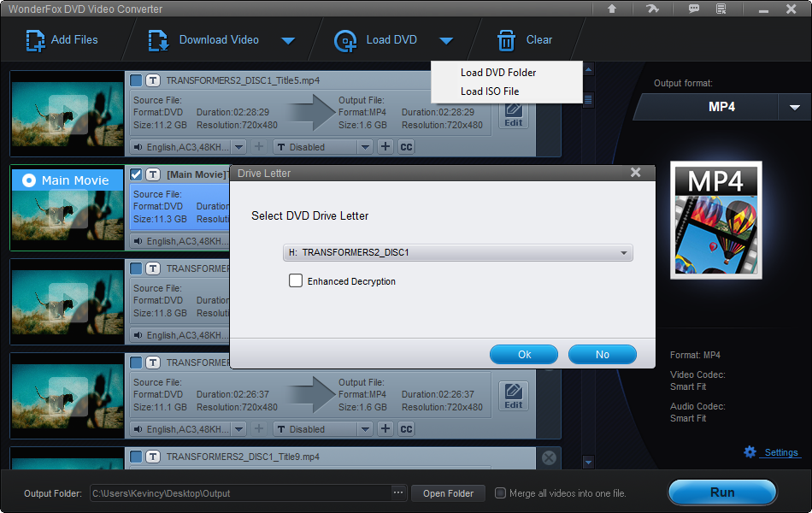Click the CC subtitle icon on Title5
The height and width of the screenshot is (513, 812).
pyautogui.click(x=406, y=146)
